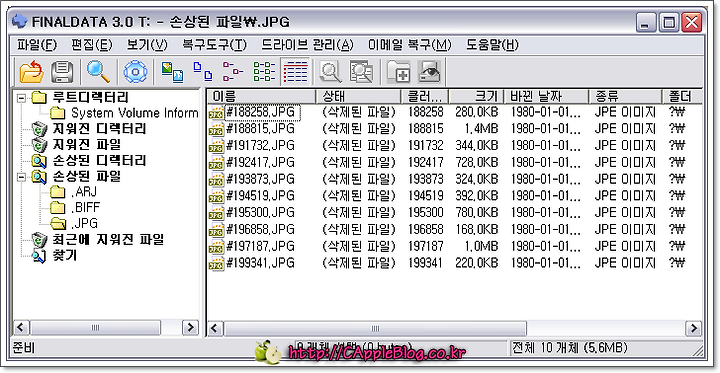
Task: Select the .ARJ folder
Action: coord(84,192)
